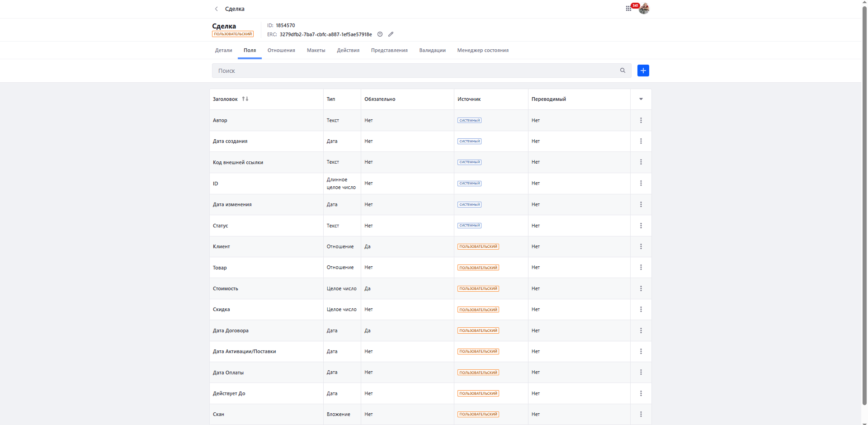The width and height of the screenshot is (868, 425).
Task: Click the info icon next to ERC code
Action: tap(380, 34)
